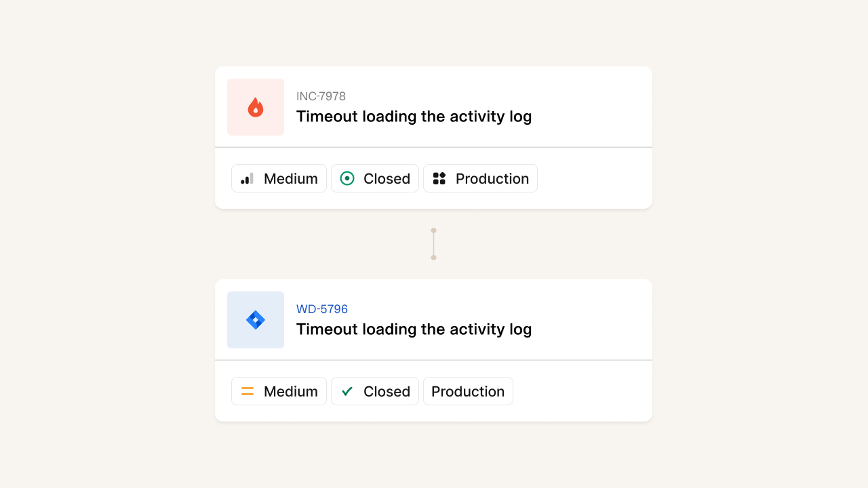Click the four-dot grid icon beside Production

439,178
